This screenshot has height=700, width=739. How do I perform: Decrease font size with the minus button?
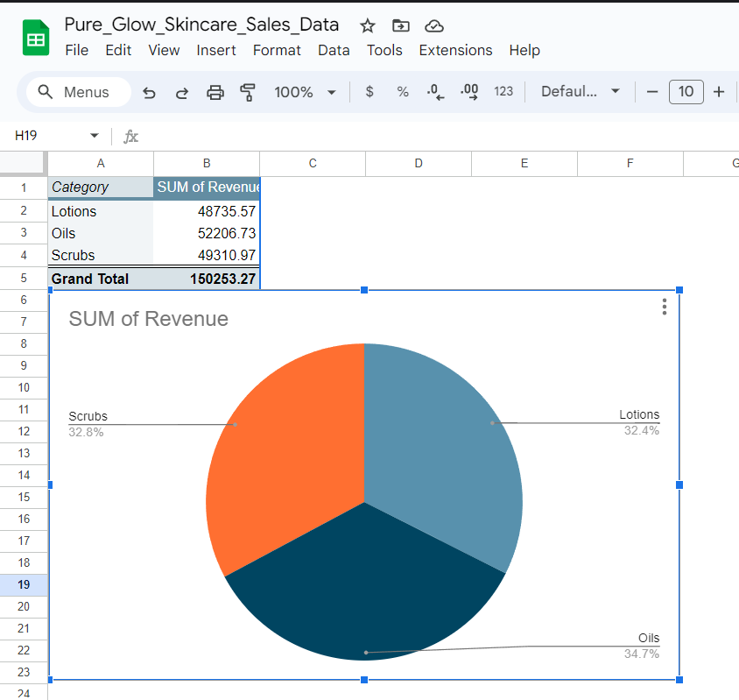(x=651, y=92)
